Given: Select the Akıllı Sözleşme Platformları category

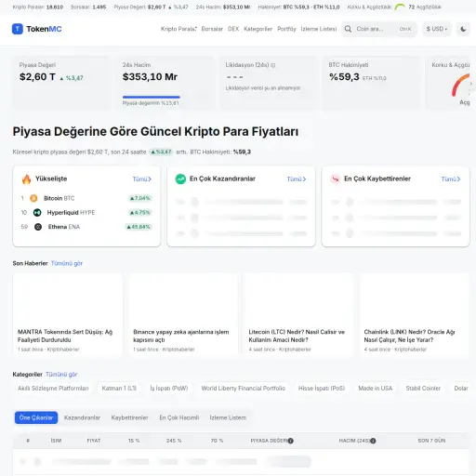Looking at the screenshot, I should pos(53,389).
